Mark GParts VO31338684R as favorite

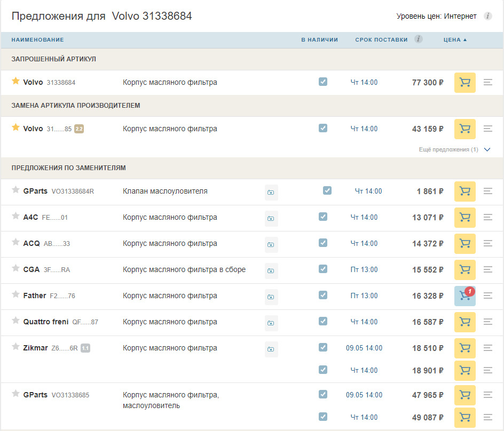pos(15,190)
